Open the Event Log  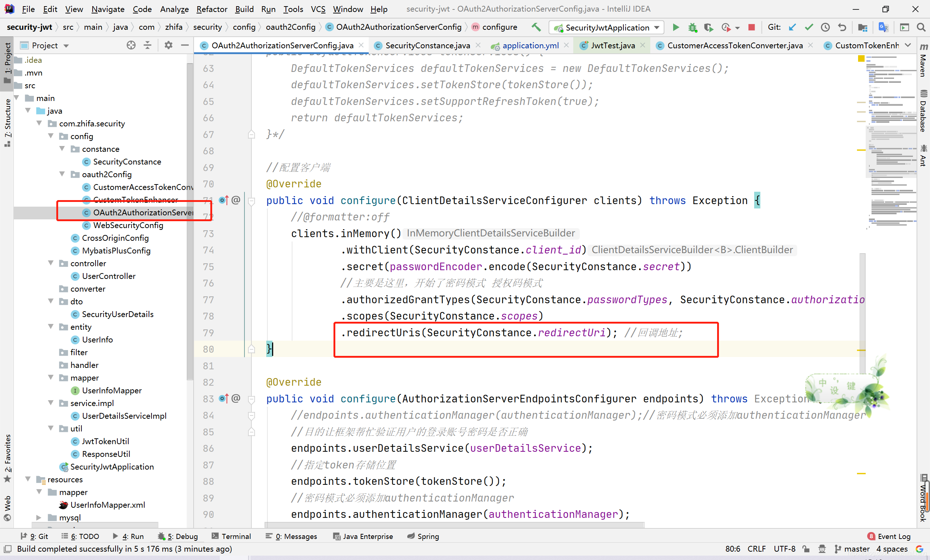(x=889, y=536)
